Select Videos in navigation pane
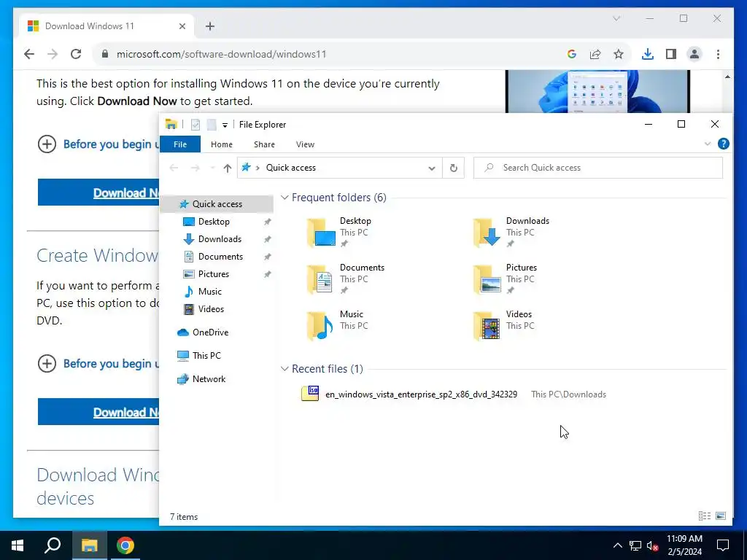 coord(211,309)
